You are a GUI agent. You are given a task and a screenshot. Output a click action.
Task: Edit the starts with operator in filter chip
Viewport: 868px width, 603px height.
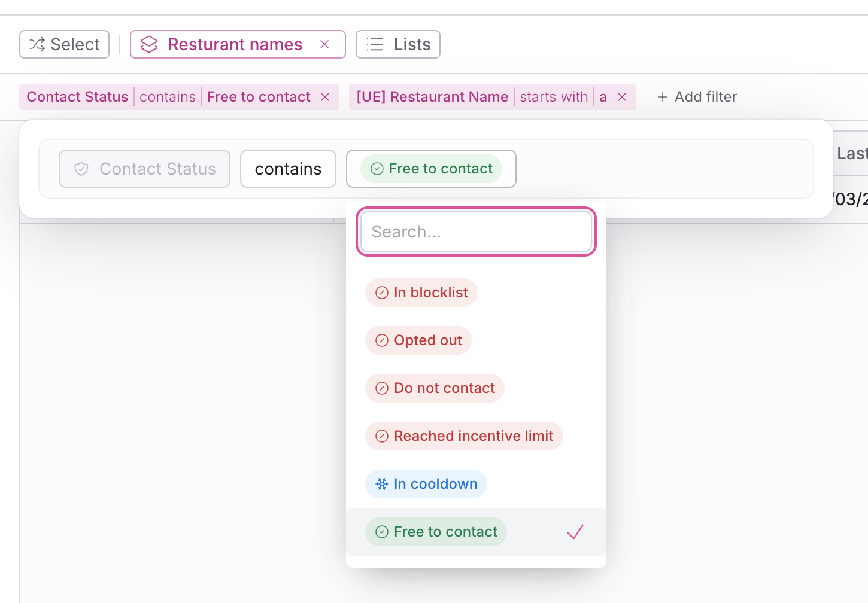coord(554,97)
